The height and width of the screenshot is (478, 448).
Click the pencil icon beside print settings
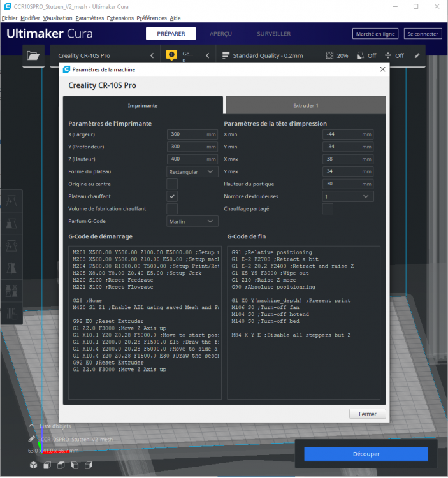[417, 55]
